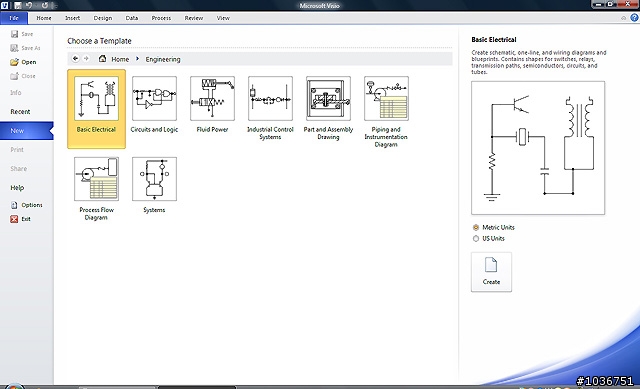Choose the Circuits and Logic template
Screen dimensions: 640x389
pos(154,98)
